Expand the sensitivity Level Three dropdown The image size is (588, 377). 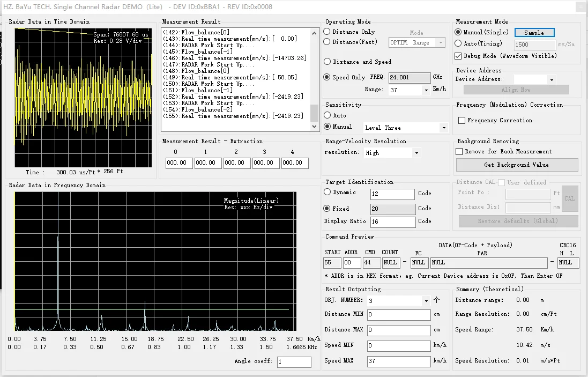point(443,128)
